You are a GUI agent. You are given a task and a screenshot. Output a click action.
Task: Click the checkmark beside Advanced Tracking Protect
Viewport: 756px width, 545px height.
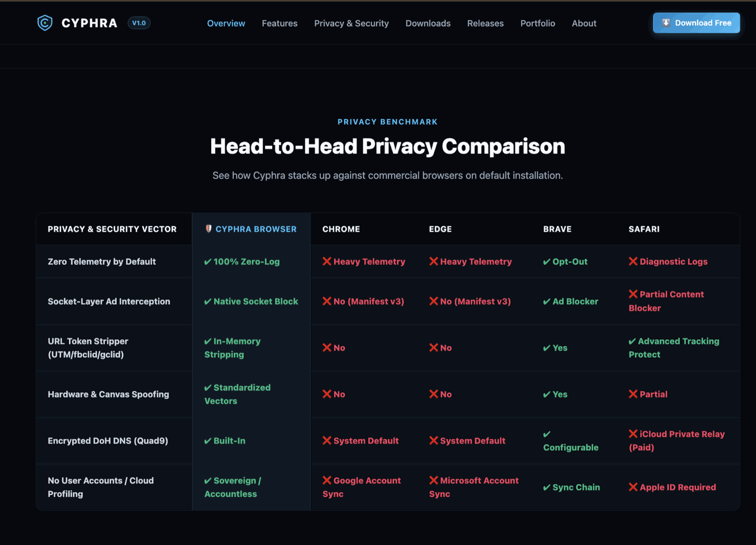click(632, 342)
